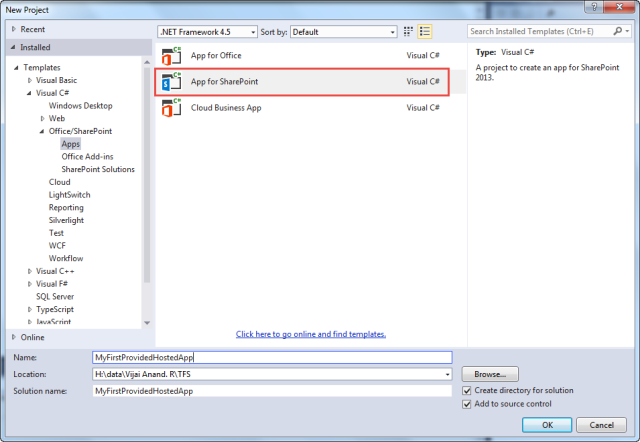640x442 pixels.
Task: Select the Cloud tree item
Action: pos(60,182)
